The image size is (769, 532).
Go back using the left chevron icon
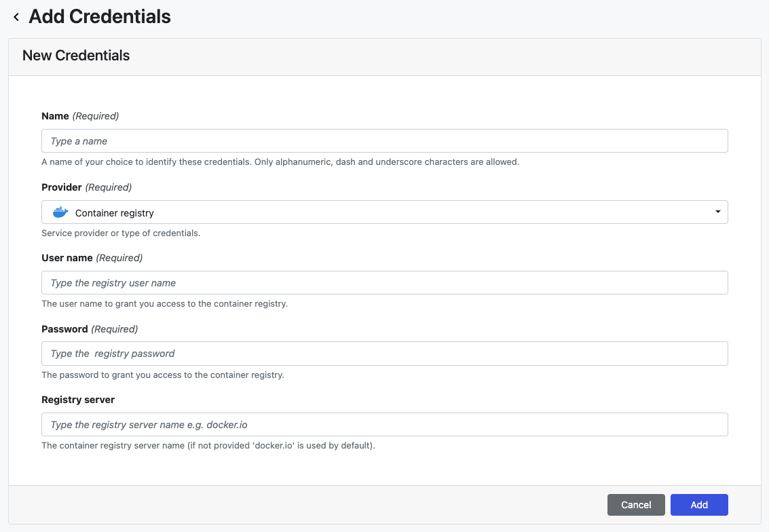coord(16,17)
